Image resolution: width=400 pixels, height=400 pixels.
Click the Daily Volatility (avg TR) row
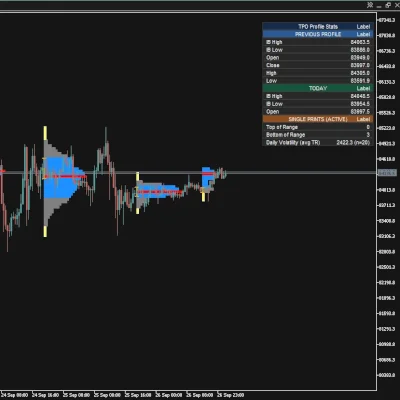318,143
